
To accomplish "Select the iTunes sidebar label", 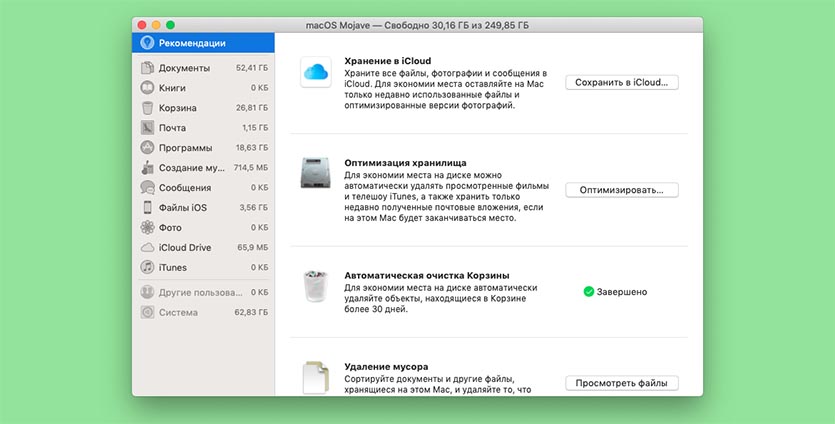I will 173,267.
